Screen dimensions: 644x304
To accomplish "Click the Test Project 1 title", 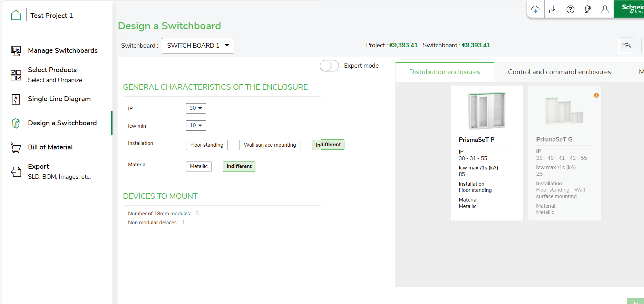I will tap(52, 16).
